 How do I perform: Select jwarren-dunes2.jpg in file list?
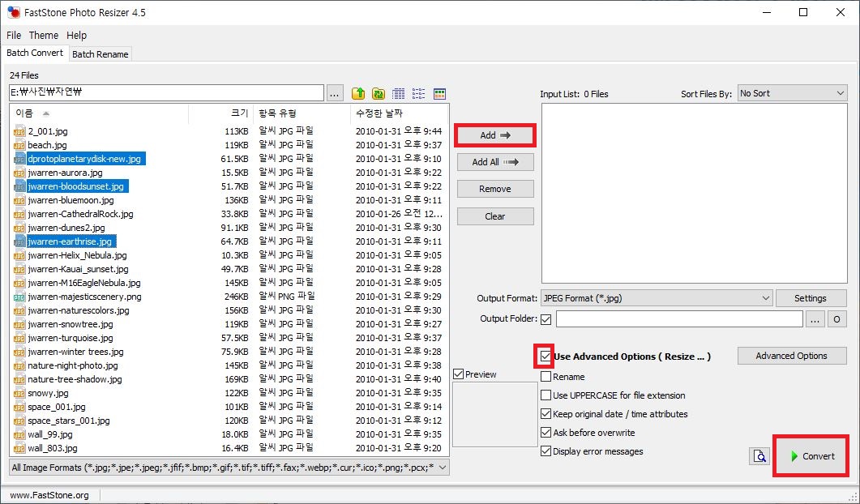click(x=66, y=228)
